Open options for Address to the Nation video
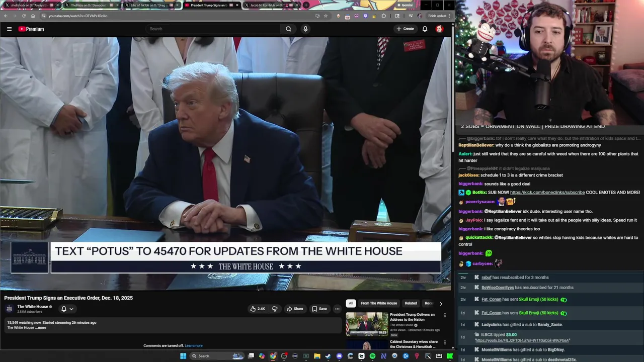The height and width of the screenshot is (362, 644). pyautogui.click(x=445, y=315)
